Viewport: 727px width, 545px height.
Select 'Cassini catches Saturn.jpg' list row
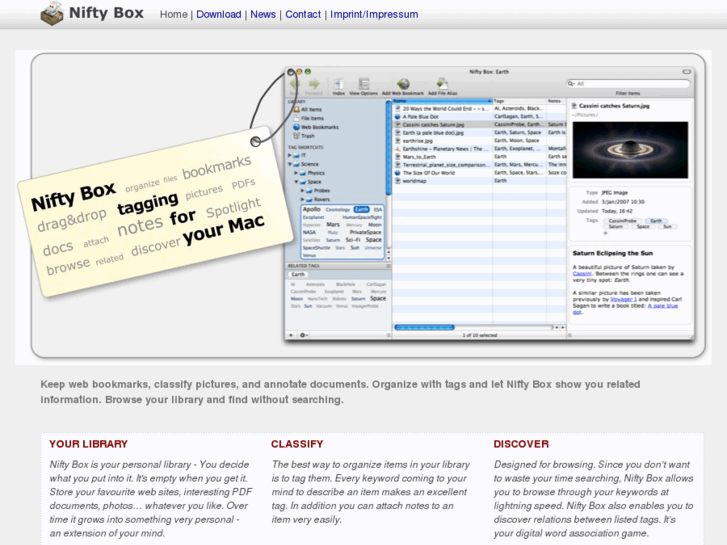pyautogui.click(x=479, y=124)
